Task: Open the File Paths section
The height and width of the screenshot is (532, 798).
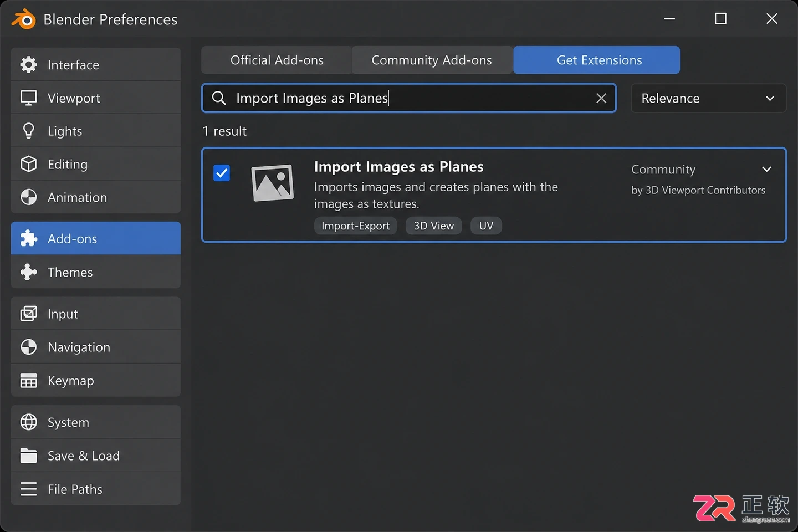Action: tap(96, 489)
